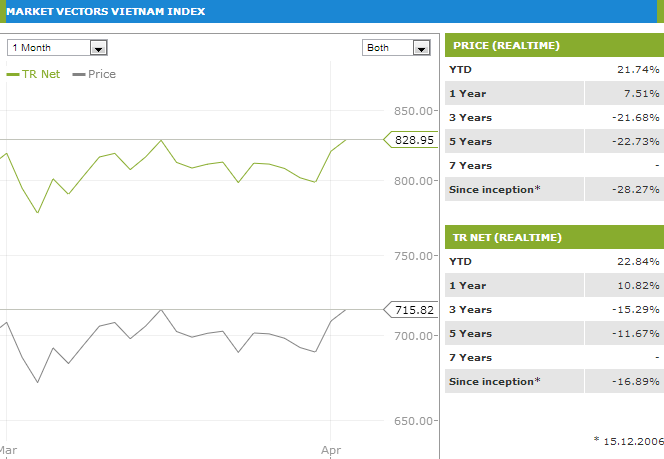Screen dimensions: 664x459
Task: Select the 21.74% Price YTD value
Action: [638, 69]
